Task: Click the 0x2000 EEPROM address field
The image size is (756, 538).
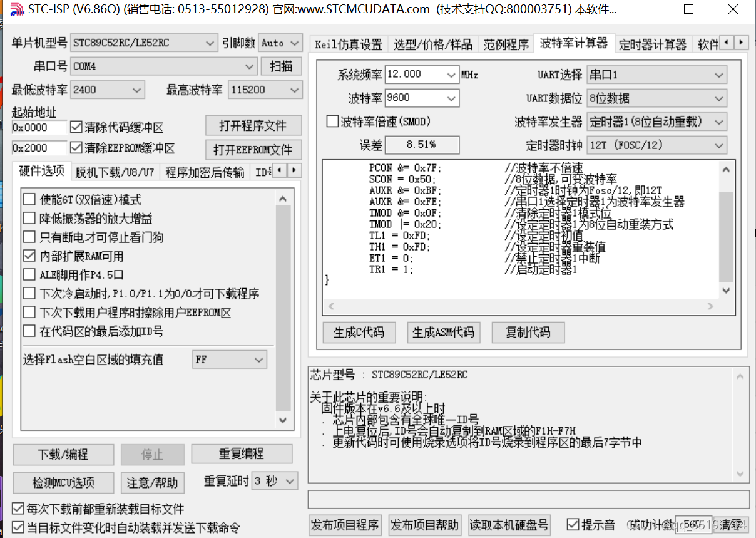Action: click(x=39, y=148)
